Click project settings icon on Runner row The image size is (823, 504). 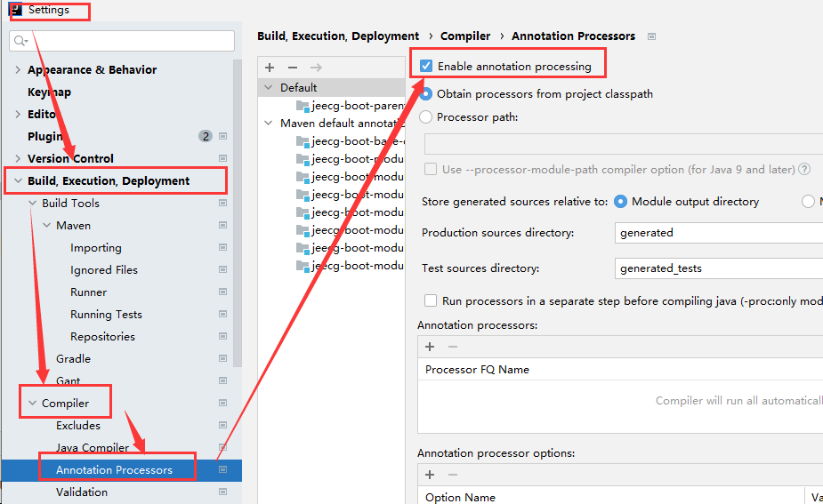[223, 292]
